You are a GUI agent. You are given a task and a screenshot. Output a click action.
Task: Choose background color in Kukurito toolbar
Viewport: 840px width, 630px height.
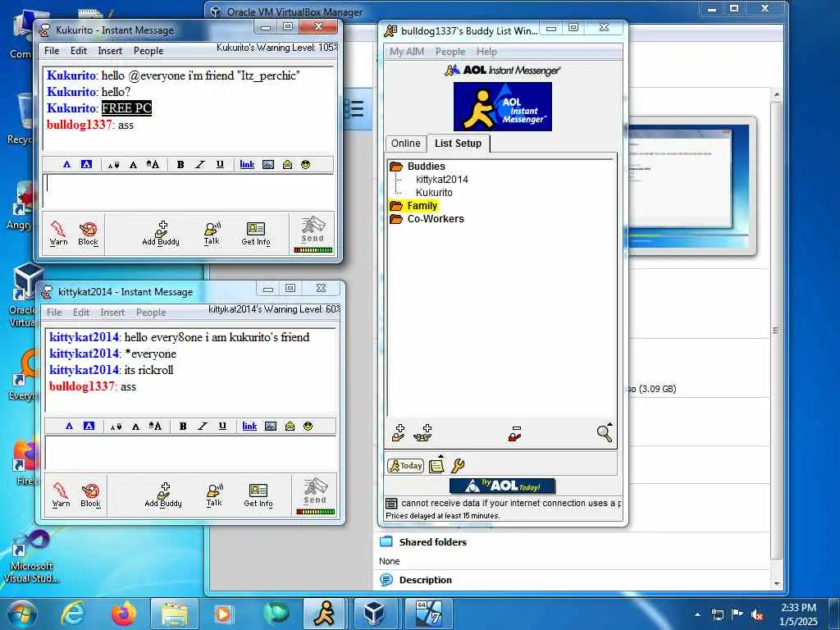point(86,164)
